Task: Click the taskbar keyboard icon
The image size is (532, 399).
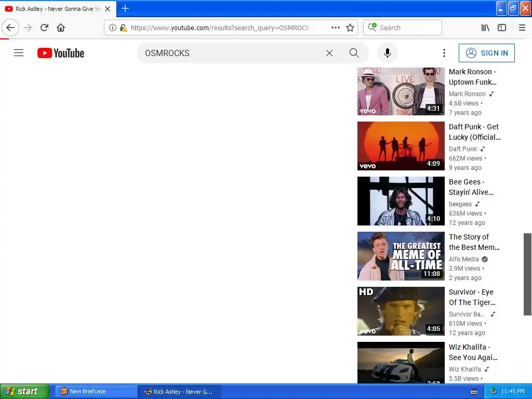Action: click(474, 392)
